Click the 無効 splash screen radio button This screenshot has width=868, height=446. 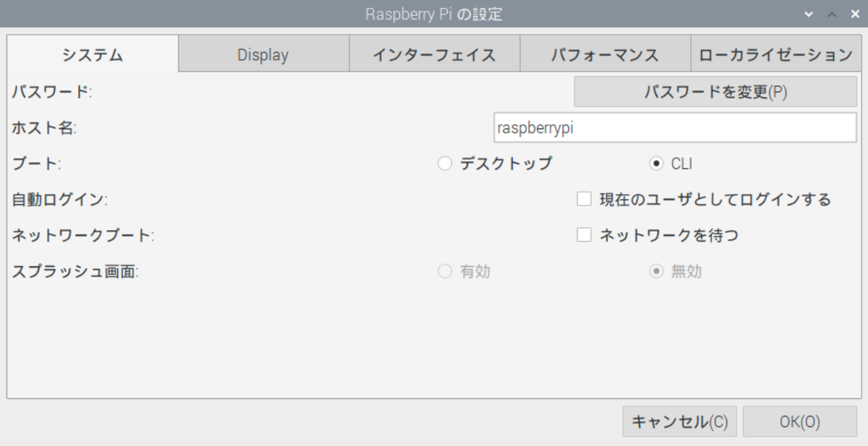658,271
